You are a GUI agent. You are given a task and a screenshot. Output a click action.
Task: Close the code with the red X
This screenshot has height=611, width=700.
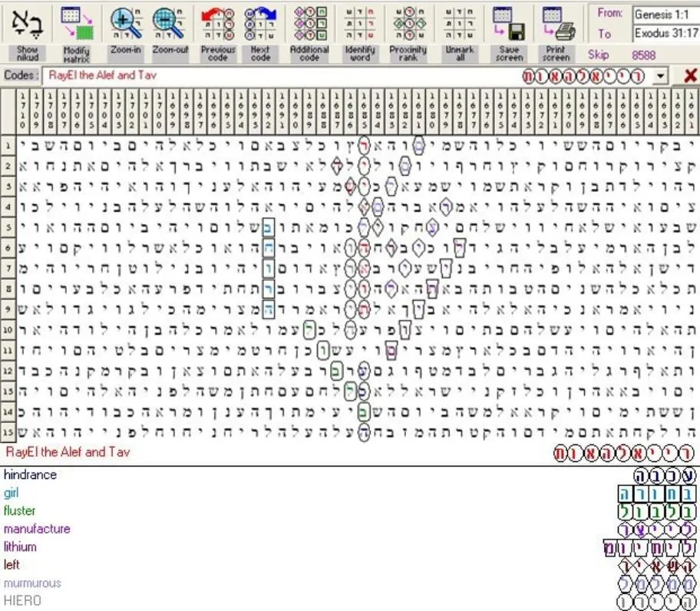(690, 75)
